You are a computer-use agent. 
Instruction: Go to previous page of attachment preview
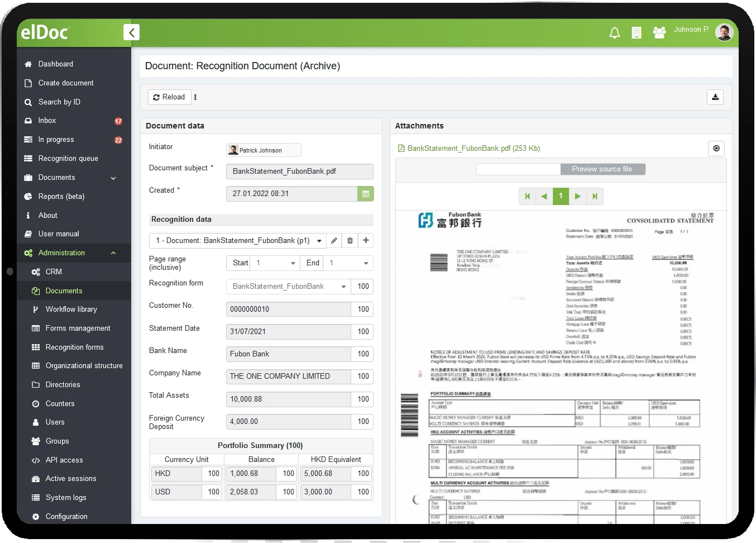click(544, 196)
